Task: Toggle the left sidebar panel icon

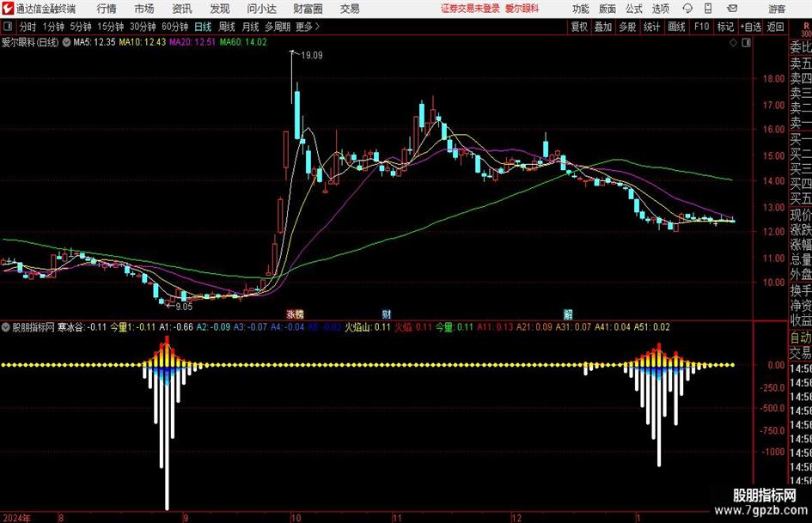Action: [x=8, y=27]
